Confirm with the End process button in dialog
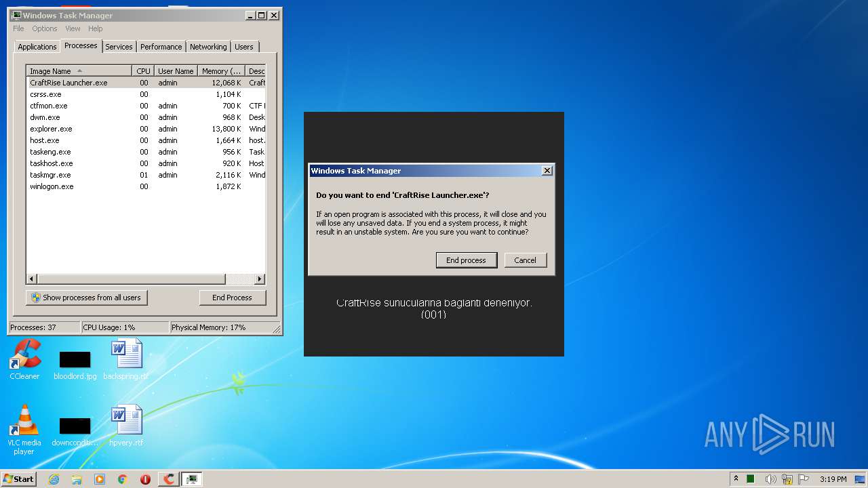 pos(466,260)
